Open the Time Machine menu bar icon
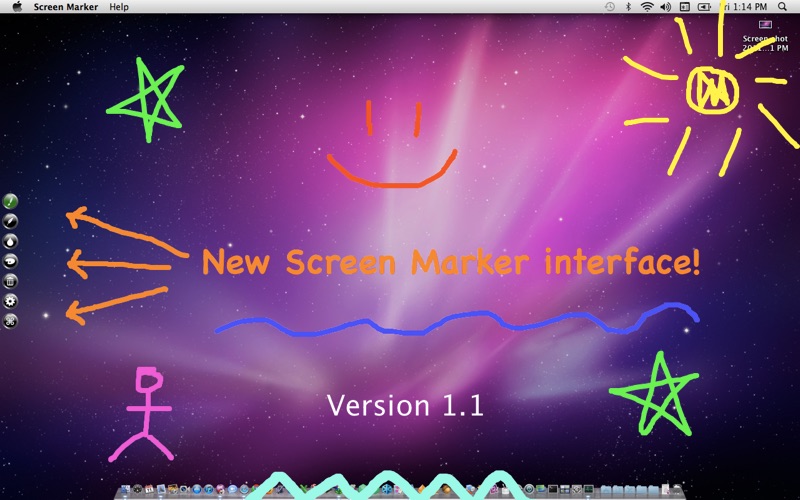 (610, 7)
